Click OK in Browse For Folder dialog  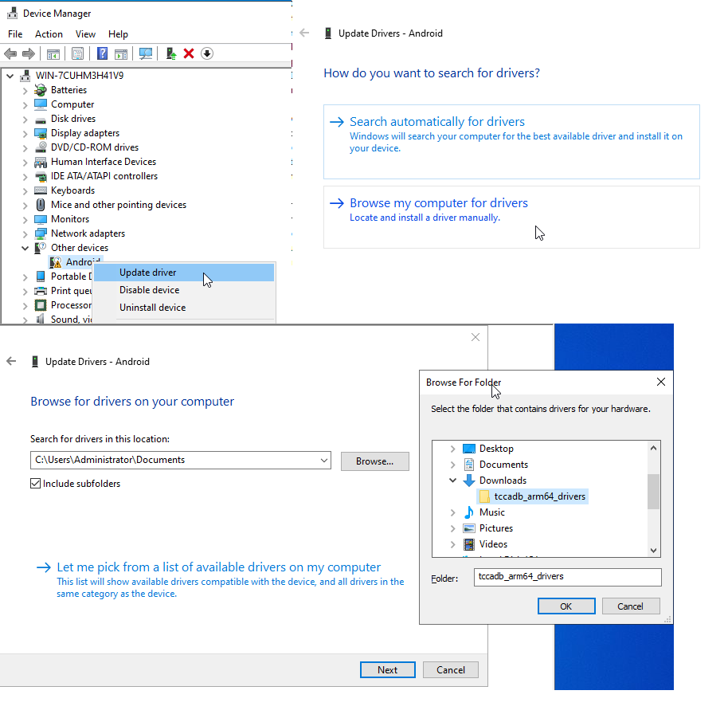coord(566,606)
